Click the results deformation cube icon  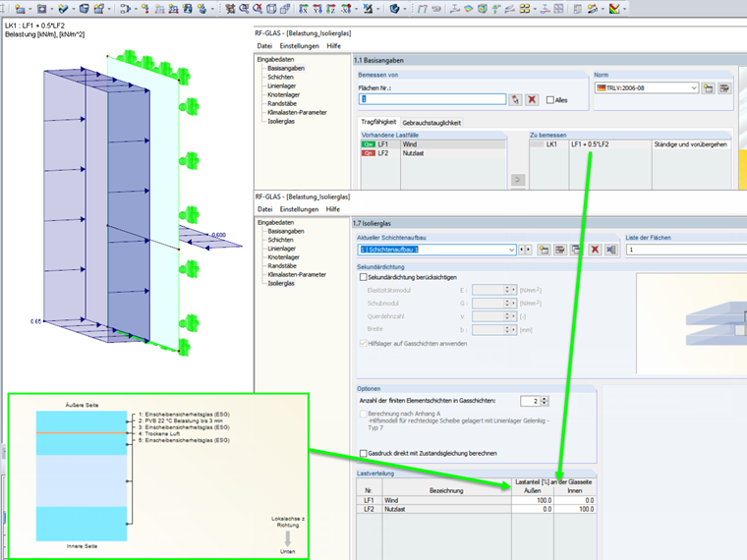pyautogui.click(x=483, y=8)
